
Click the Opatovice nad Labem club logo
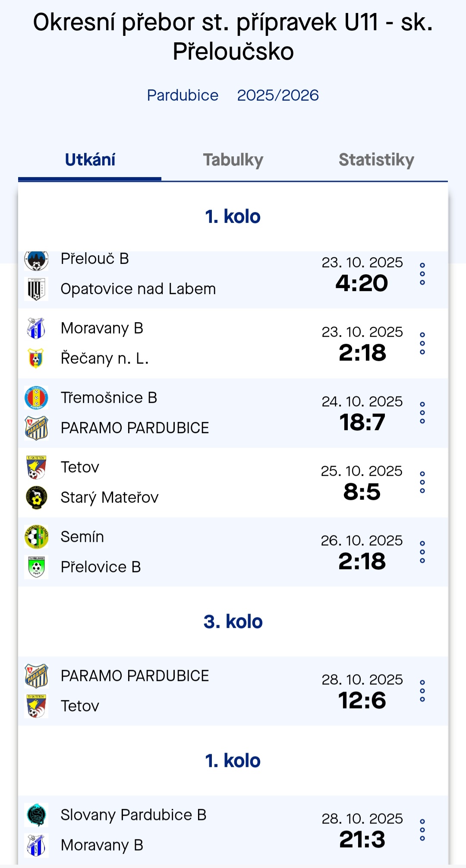(x=36, y=289)
